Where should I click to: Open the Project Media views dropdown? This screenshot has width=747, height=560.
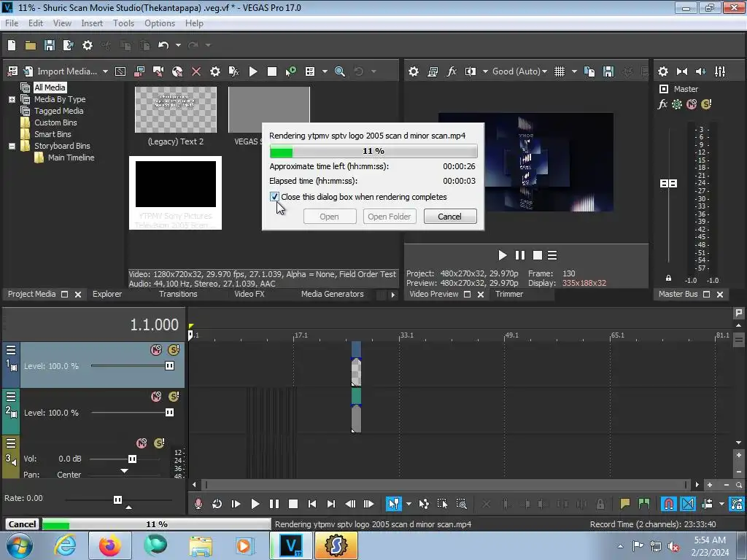coord(325,71)
